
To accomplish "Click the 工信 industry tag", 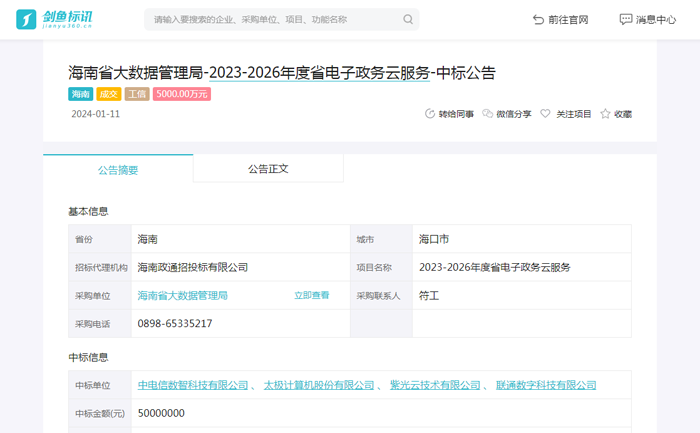I will tap(137, 94).
